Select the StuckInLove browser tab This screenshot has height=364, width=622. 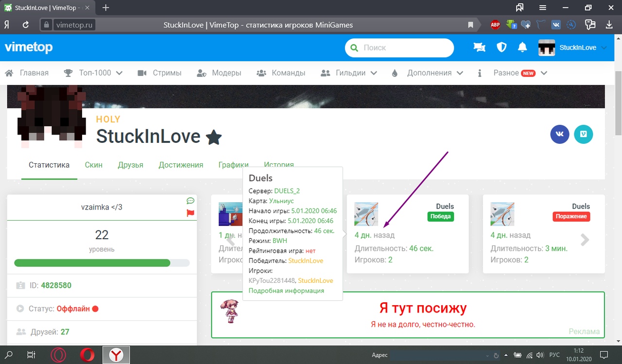tap(47, 8)
